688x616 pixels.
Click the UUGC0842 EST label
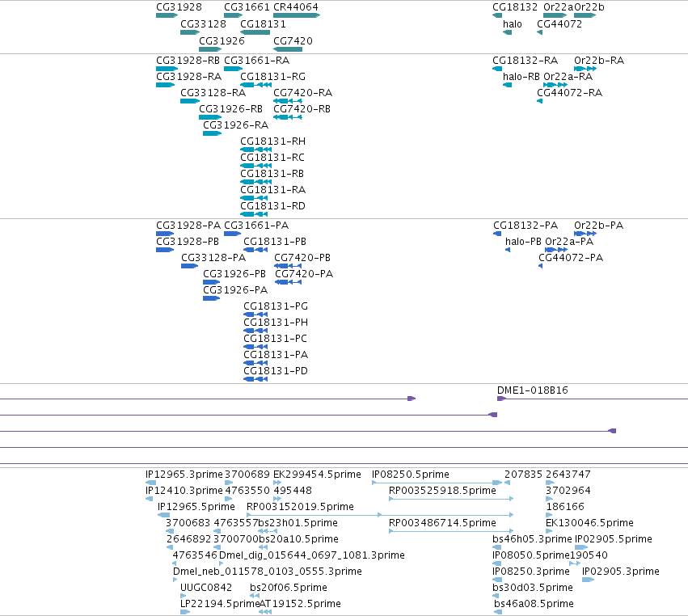(206, 588)
